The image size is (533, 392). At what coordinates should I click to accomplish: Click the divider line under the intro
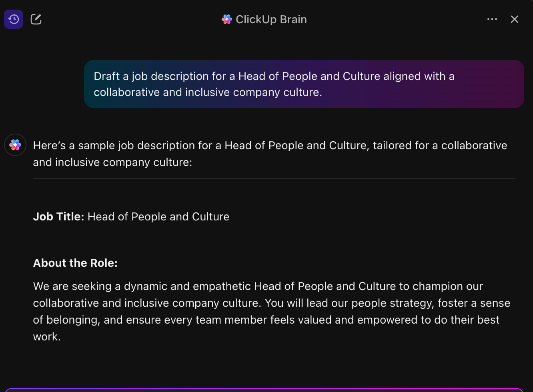pos(274,179)
